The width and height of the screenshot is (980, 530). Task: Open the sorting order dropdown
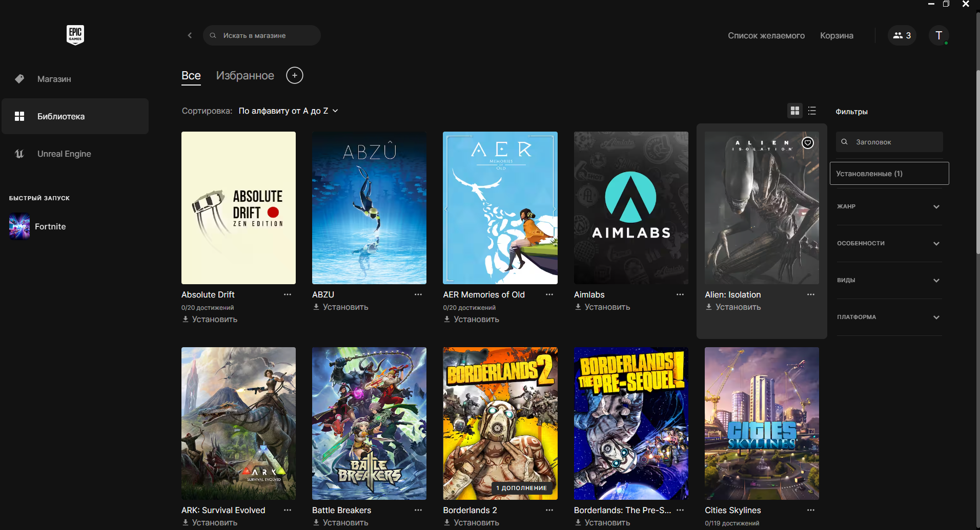(288, 111)
